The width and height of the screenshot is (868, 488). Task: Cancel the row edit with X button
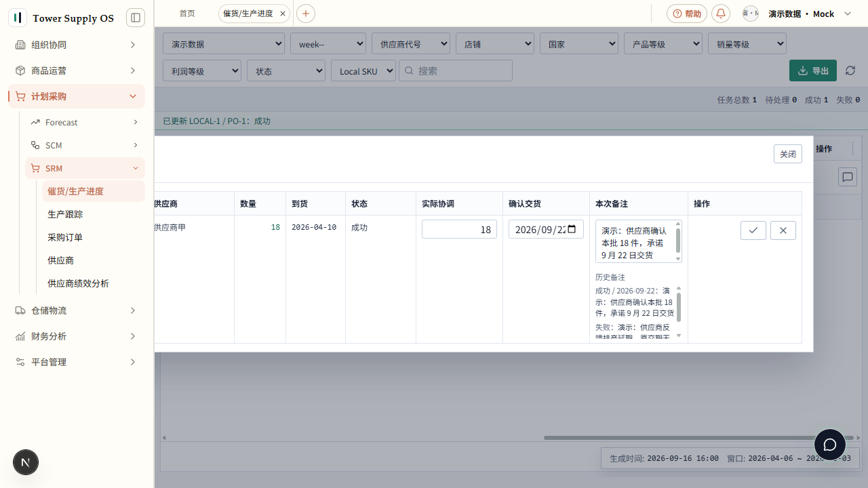coord(783,230)
